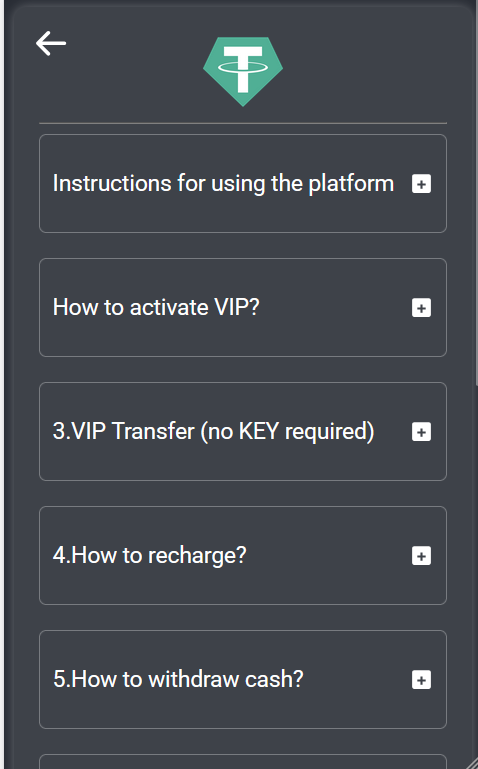Click the resize grip in the bottom corner
This screenshot has height=769, width=478.
click(471, 762)
